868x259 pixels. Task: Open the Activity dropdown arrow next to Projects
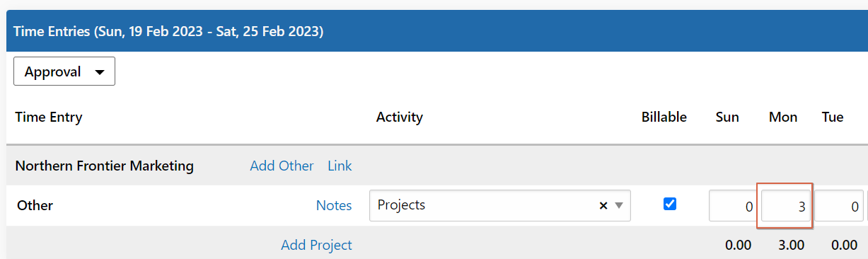point(619,205)
